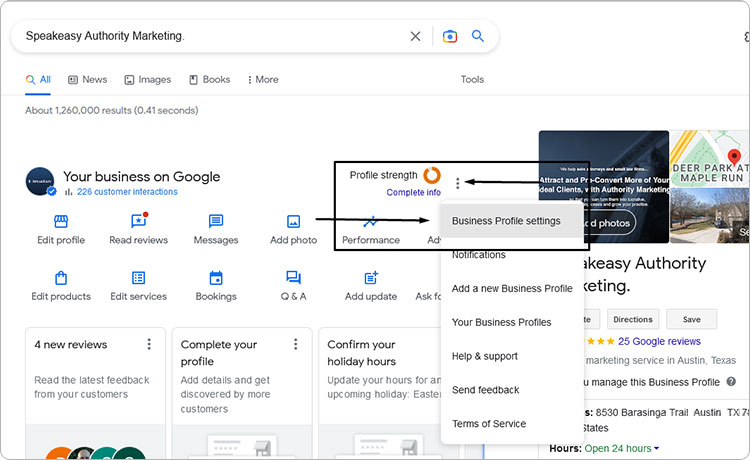Expand the More search filters

coord(263,80)
